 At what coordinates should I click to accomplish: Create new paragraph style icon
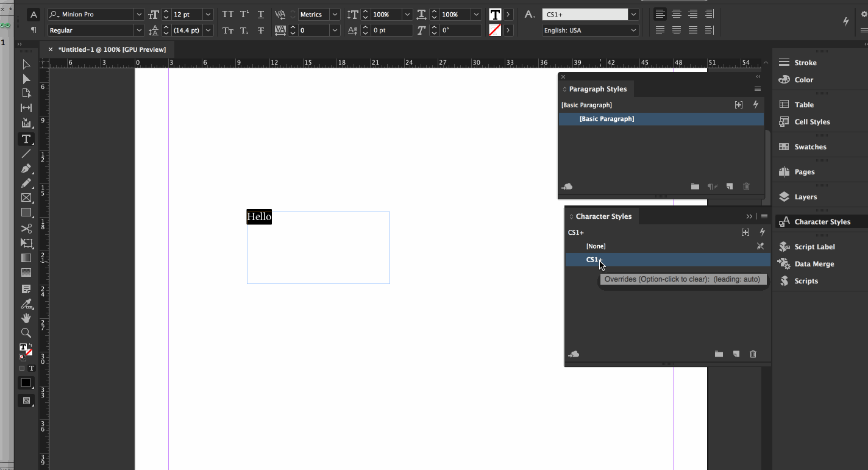[x=730, y=187]
